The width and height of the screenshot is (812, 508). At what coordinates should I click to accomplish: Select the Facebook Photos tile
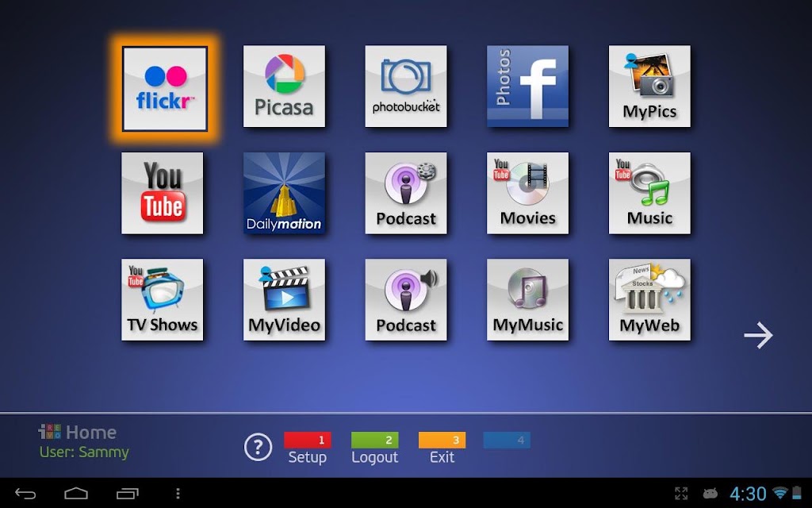(527, 86)
